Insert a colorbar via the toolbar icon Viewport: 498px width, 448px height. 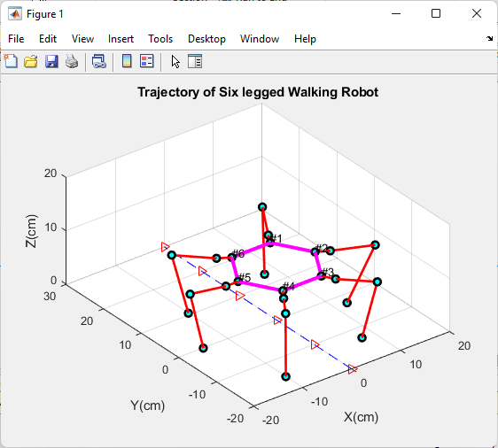click(x=127, y=61)
